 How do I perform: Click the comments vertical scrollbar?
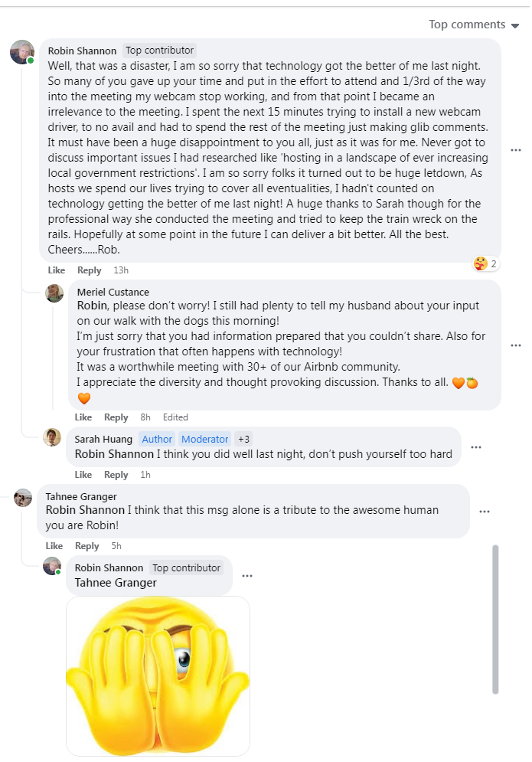495,619
